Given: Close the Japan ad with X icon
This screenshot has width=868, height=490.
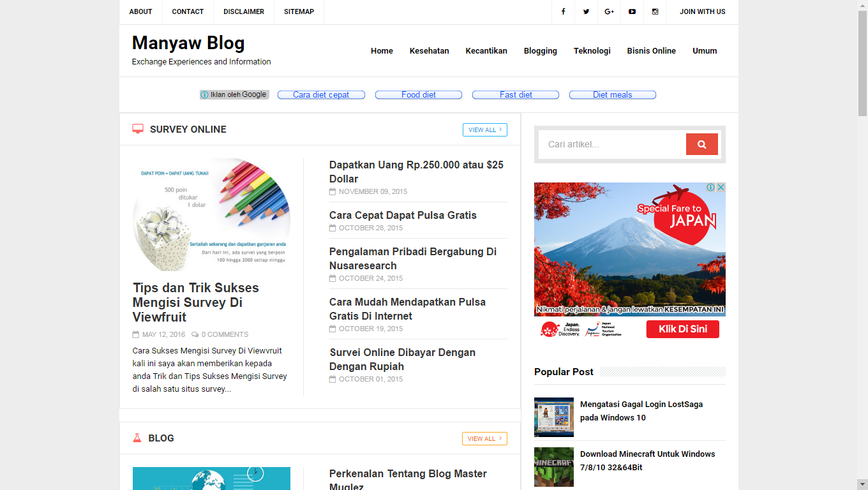Looking at the screenshot, I should pyautogui.click(x=721, y=188).
